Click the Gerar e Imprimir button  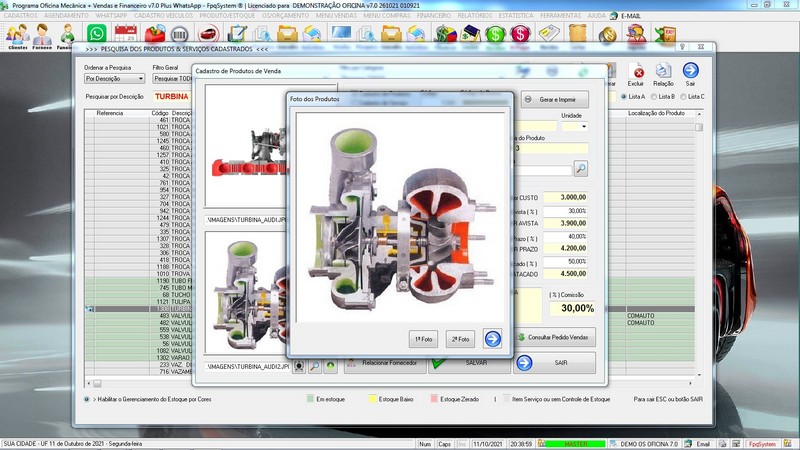555,99
